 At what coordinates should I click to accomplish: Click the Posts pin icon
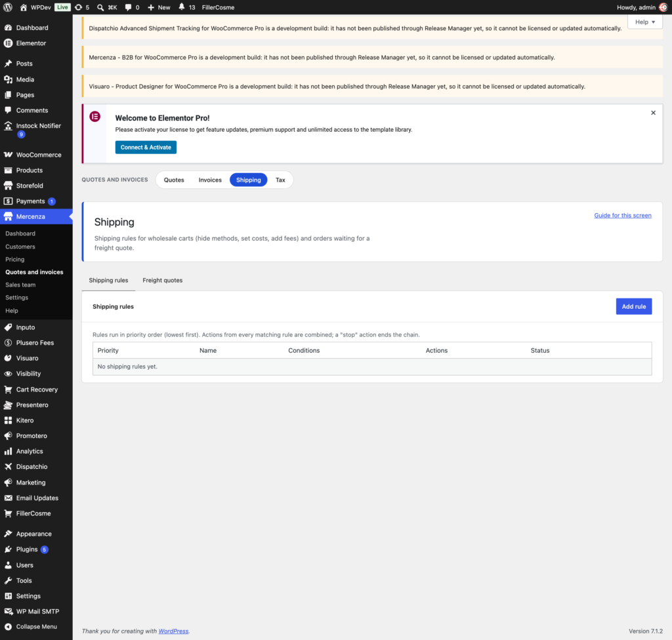[8, 64]
